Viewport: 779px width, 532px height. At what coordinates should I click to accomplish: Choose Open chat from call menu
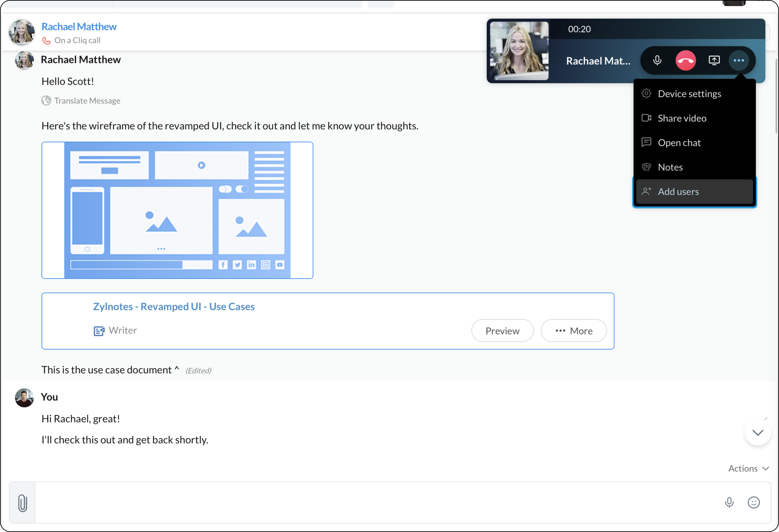click(679, 143)
